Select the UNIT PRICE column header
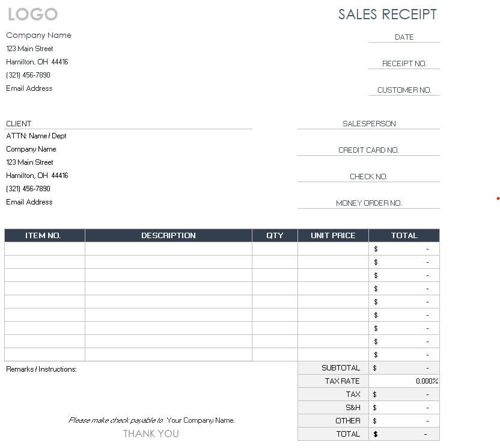Image resolution: width=500 pixels, height=448 pixels. [x=333, y=236]
